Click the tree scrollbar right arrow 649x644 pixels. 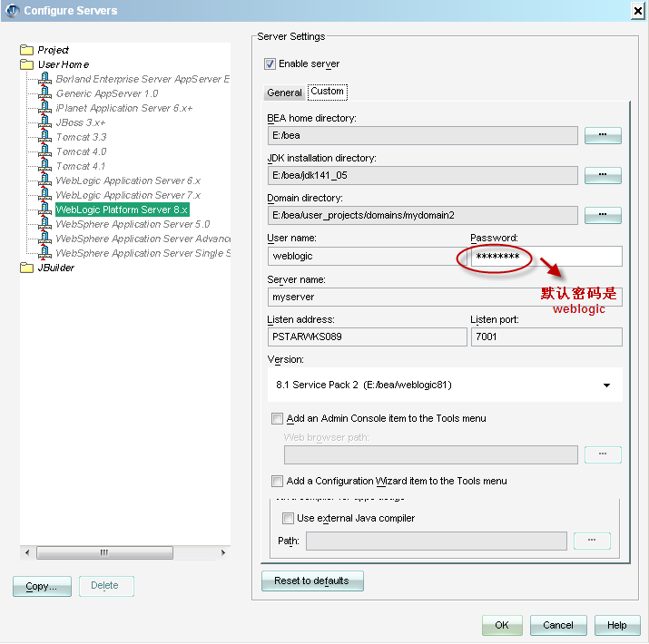click(x=223, y=552)
